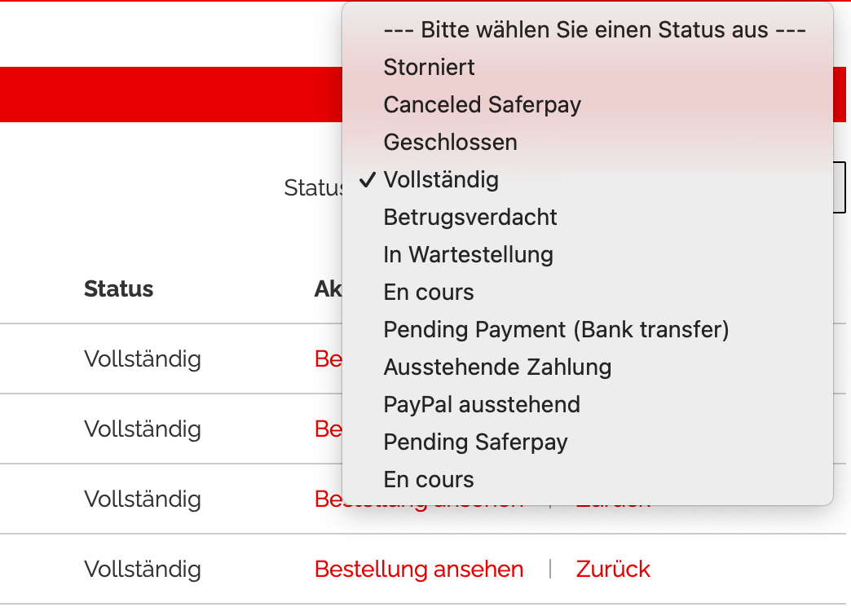The height and width of the screenshot is (616, 851).
Task: Pick 'Pending Saferpay' from the list
Action: click(476, 442)
